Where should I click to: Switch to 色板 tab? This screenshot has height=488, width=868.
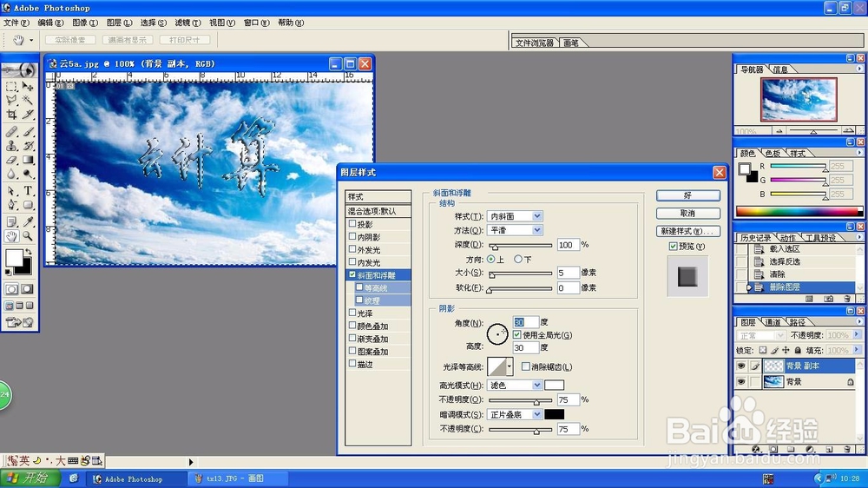(x=773, y=153)
